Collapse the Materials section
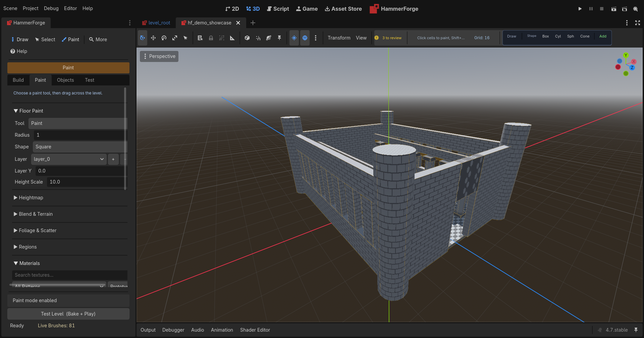The height and width of the screenshot is (338, 644). click(x=27, y=263)
